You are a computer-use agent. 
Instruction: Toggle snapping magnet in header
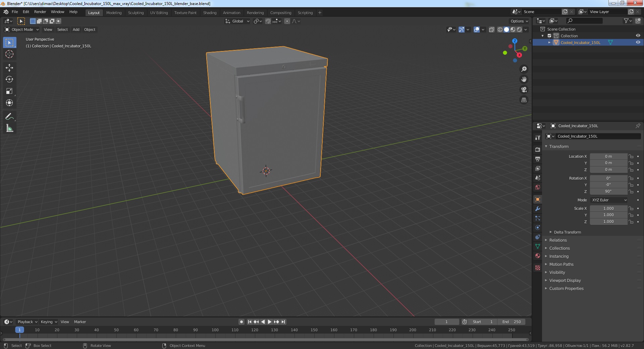point(268,21)
